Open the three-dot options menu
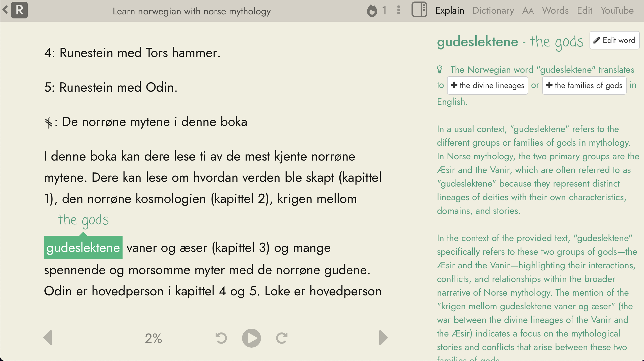This screenshot has height=361, width=644. point(398,10)
